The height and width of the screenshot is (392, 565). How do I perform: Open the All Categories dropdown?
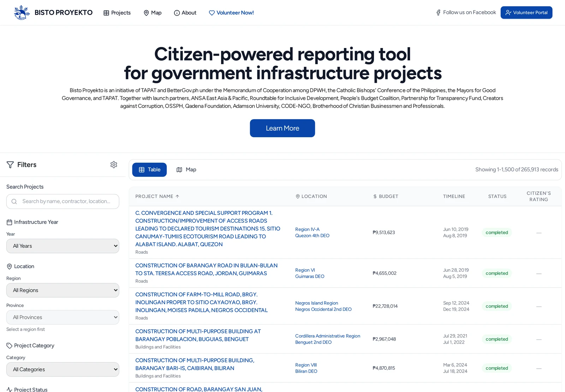pyautogui.click(x=63, y=369)
